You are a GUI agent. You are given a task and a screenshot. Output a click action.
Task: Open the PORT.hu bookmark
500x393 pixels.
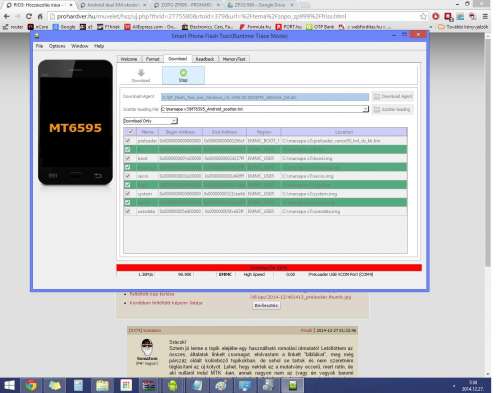pyautogui.click(x=289, y=27)
